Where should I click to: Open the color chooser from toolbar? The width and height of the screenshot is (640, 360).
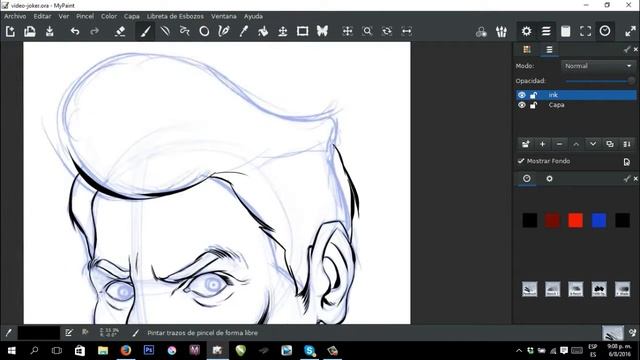tap(481, 31)
